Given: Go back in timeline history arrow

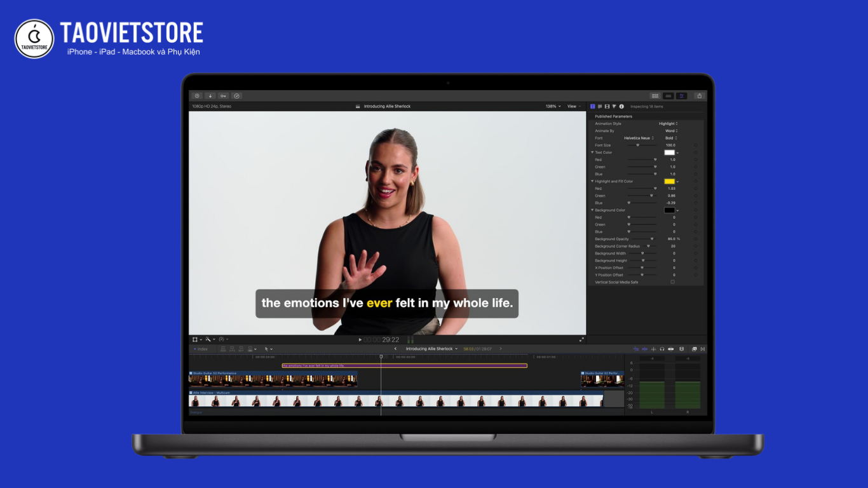Looking at the screenshot, I should pos(395,349).
